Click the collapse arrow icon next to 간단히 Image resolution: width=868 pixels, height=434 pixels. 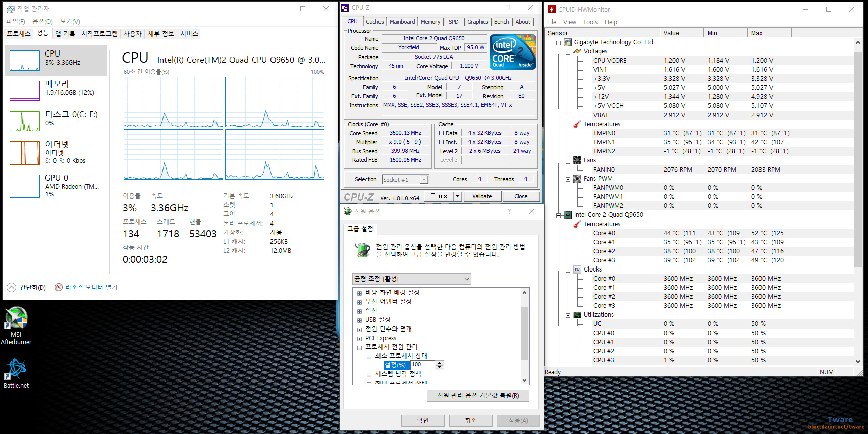tap(11, 287)
